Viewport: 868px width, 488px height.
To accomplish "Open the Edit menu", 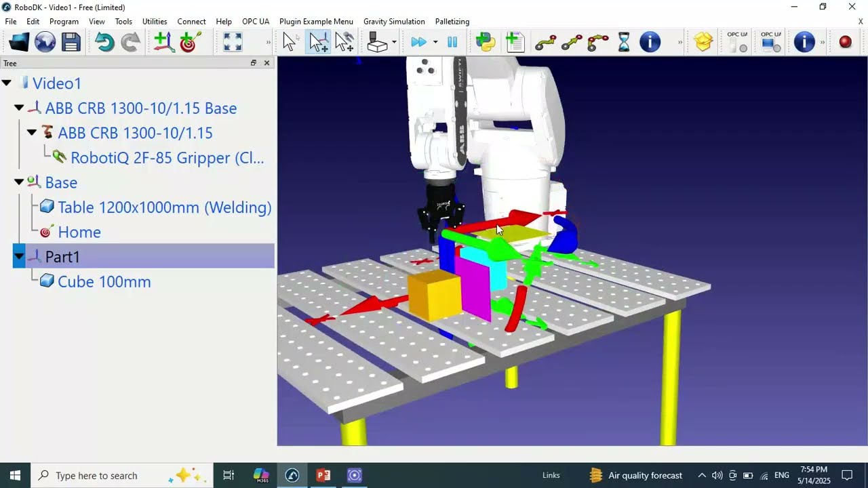I will [33, 21].
